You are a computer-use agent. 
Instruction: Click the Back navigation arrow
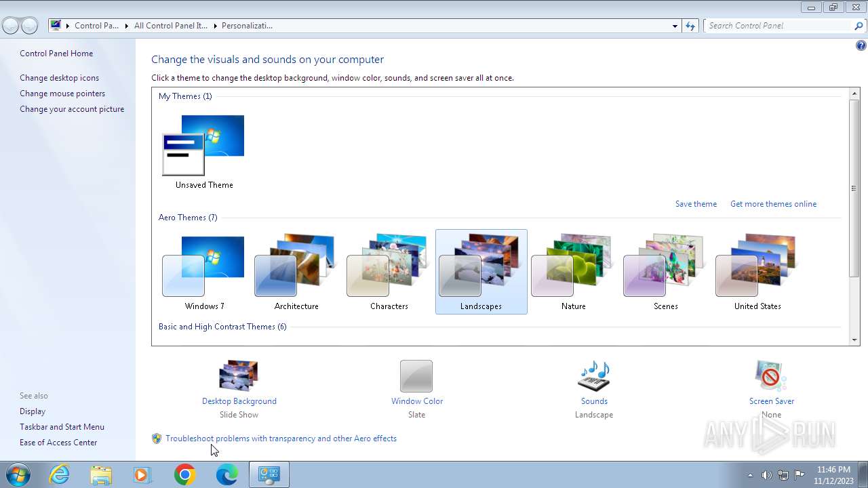coord(10,26)
